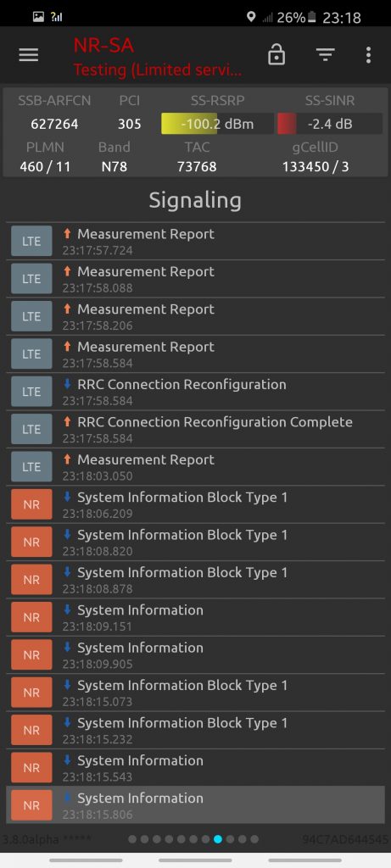The height and width of the screenshot is (868, 391).
Task: Tap the LTE badge at 23:17:57.724
Action: click(31, 242)
